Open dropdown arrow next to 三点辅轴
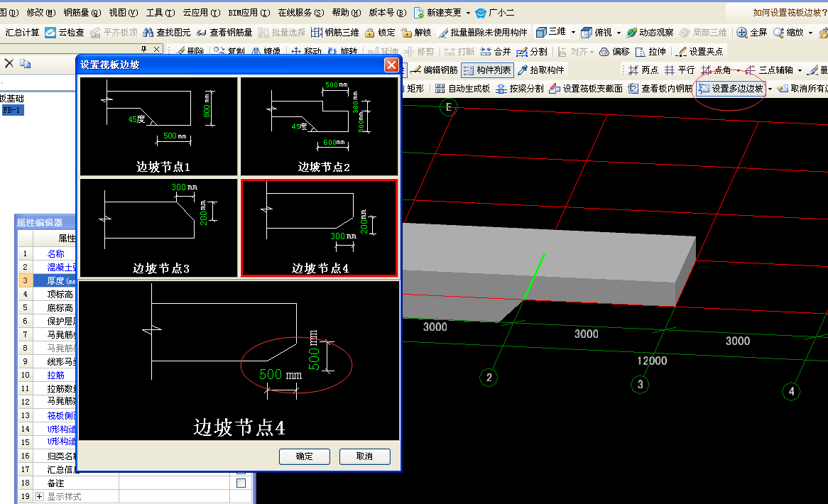Image resolution: width=828 pixels, height=504 pixels. click(800, 70)
